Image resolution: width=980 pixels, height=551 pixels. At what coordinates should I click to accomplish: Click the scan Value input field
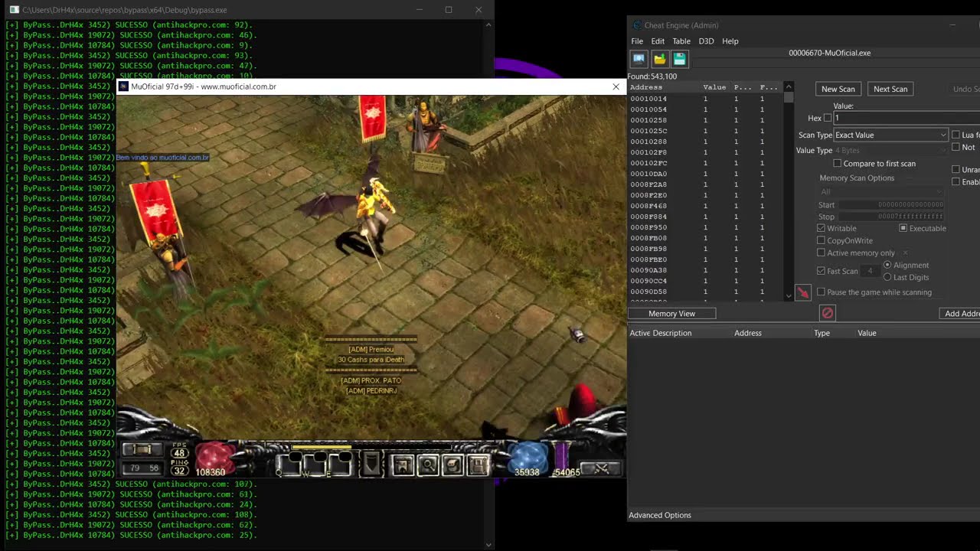pyautogui.click(x=906, y=118)
